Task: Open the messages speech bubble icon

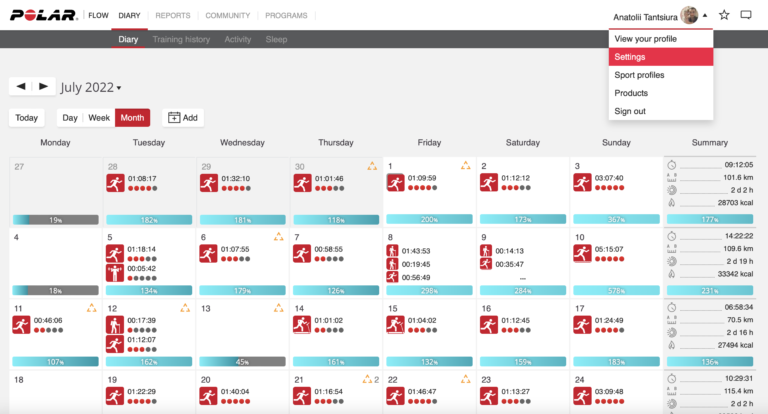Action: tap(746, 15)
